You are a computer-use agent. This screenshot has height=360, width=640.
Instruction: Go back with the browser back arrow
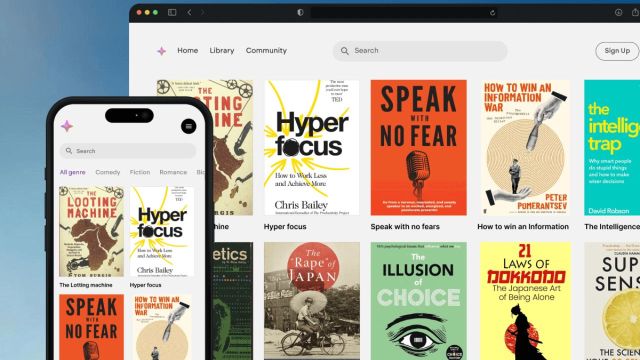[x=189, y=12]
